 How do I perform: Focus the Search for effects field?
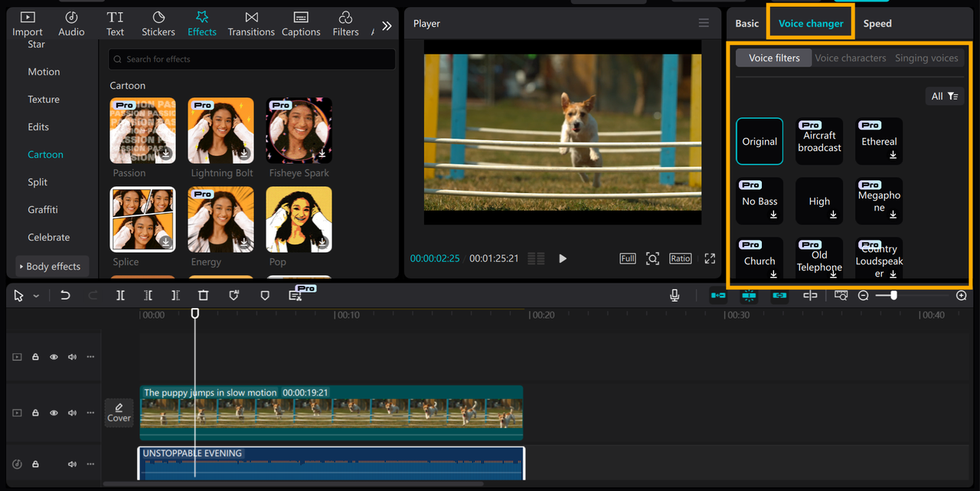[x=253, y=59]
